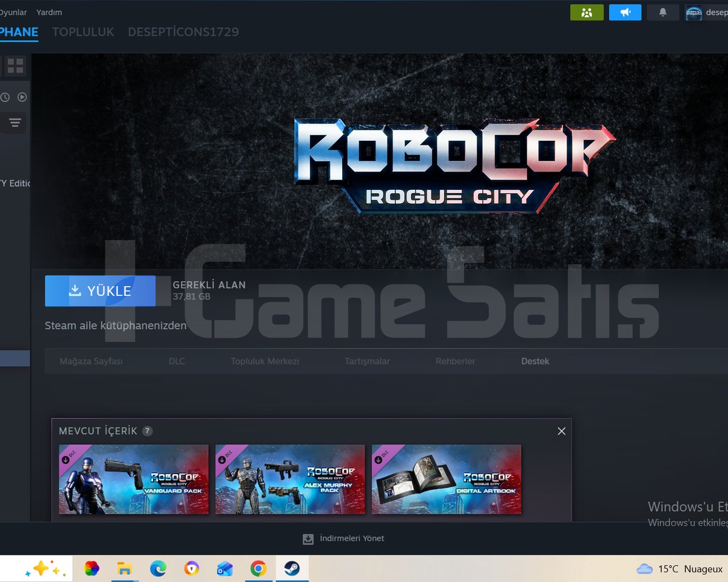Open the library filter options icon
728x582 pixels.
coord(15,123)
